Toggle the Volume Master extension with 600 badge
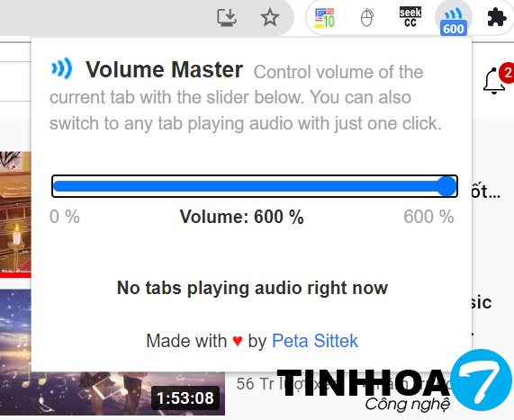The height and width of the screenshot is (420, 514). click(454, 20)
